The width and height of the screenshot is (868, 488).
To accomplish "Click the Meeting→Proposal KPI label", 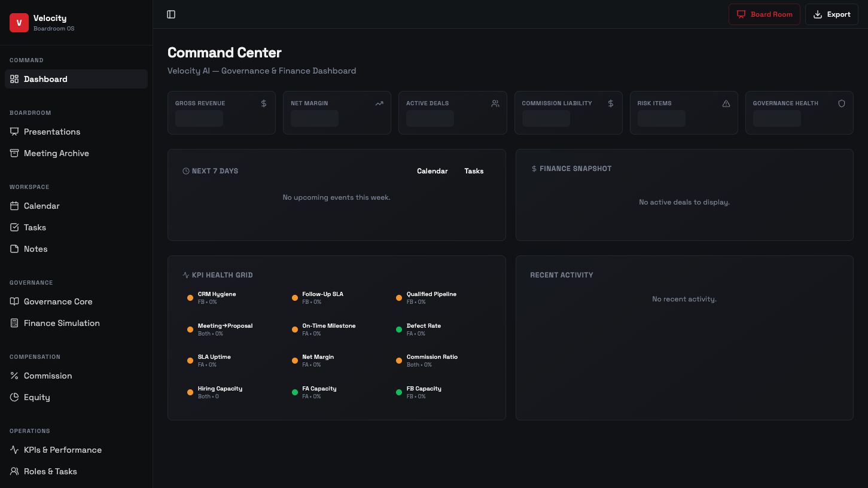I will (225, 326).
